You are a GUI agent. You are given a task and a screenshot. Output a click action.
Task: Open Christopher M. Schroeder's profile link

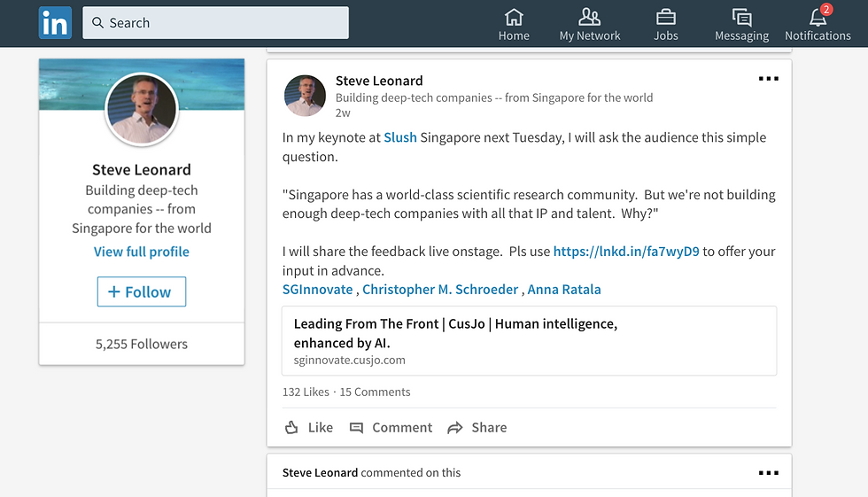point(440,290)
